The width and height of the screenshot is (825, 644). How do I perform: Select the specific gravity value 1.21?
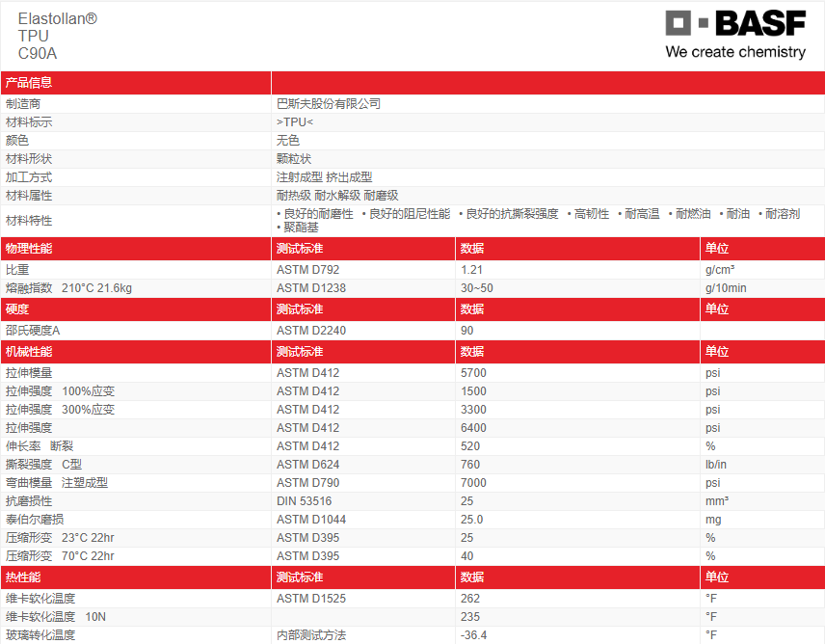click(471, 269)
